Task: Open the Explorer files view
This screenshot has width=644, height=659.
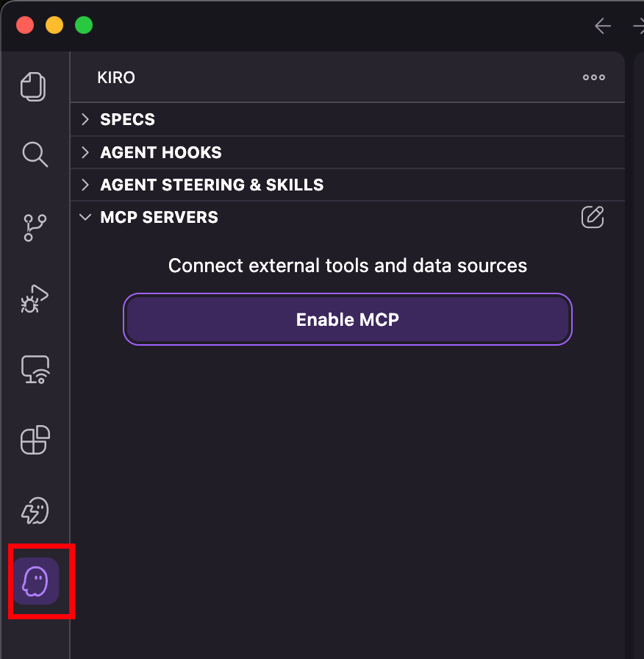Action: 34,86
